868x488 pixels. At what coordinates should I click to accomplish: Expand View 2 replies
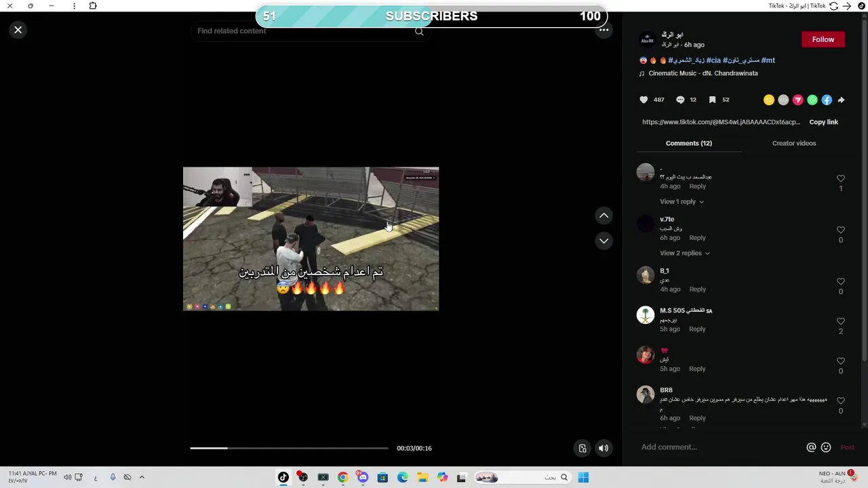(685, 253)
